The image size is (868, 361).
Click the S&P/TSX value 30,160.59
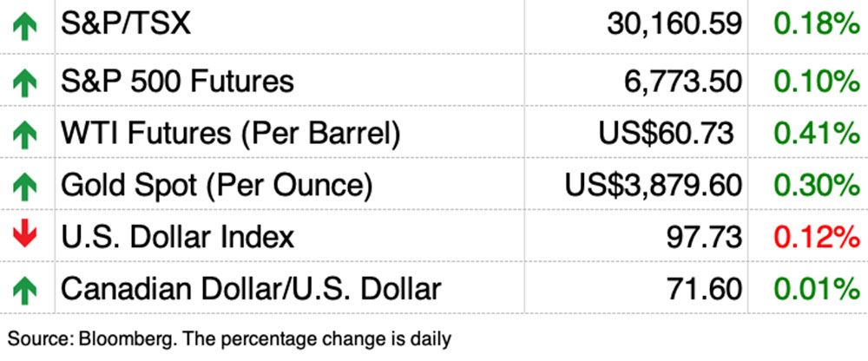(x=675, y=26)
